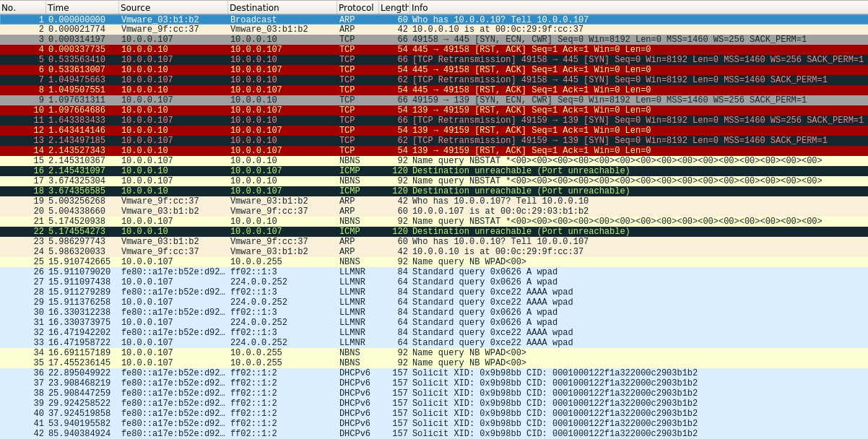The width and height of the screenshot is (868, 439).
Task: Select packet 9 SYN to port 139
Action: tap(434, 100)
